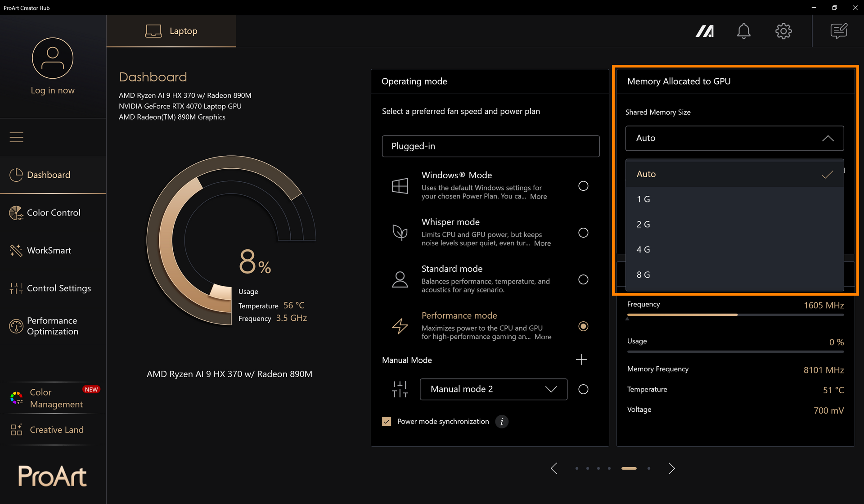Open the hamburger menu in the sidebar
The height and width of the screenshot is (504, 864).
point(17,137)
